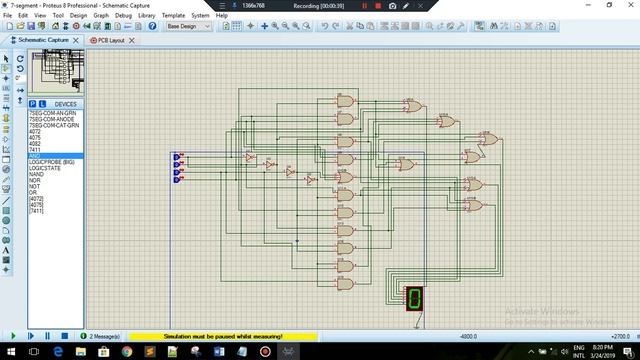Toggle the grid display icon
This screenshot has width=640, height=360.
(x=236, y=26)
